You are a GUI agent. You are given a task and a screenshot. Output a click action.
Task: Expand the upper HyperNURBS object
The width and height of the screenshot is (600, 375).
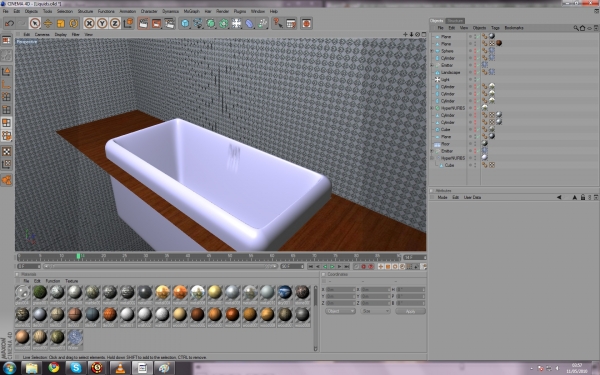[432, 108]
